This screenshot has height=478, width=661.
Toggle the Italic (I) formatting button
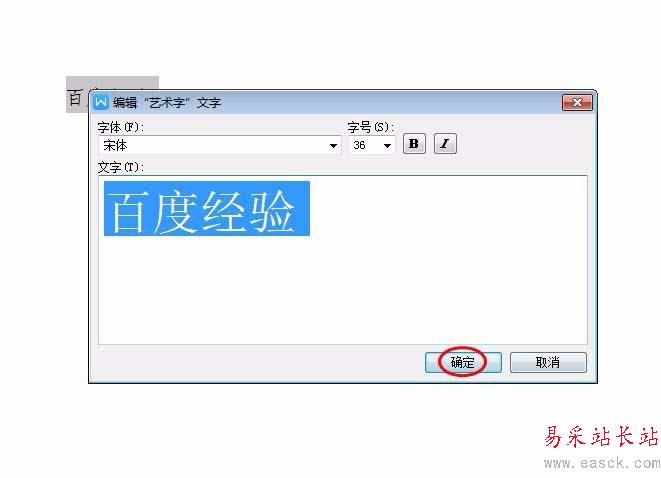pyautogui.click(x=445, y=144)
